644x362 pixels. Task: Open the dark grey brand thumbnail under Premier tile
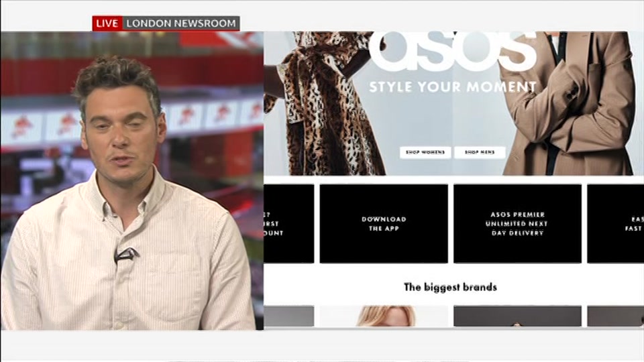click(x=517, y=316)
